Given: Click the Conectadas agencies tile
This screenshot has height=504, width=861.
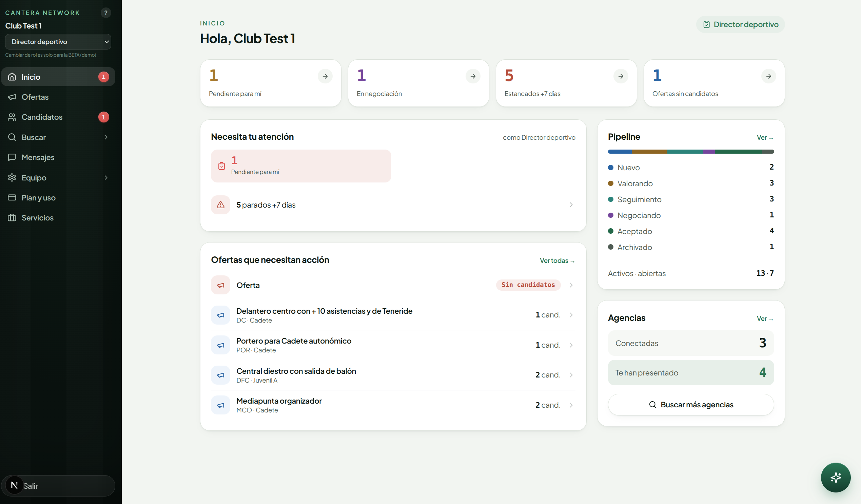Looking at the screenshot, I should tap(690, 343).
